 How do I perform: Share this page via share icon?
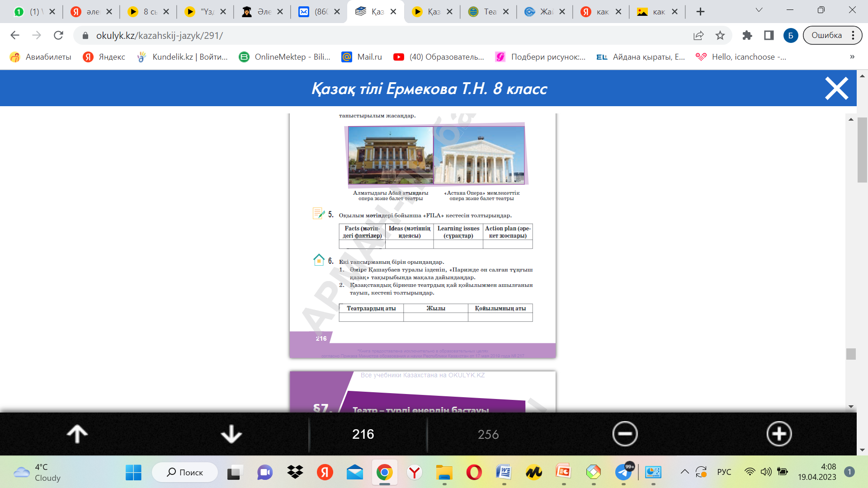pyautogui.click(x=698, y=35)
